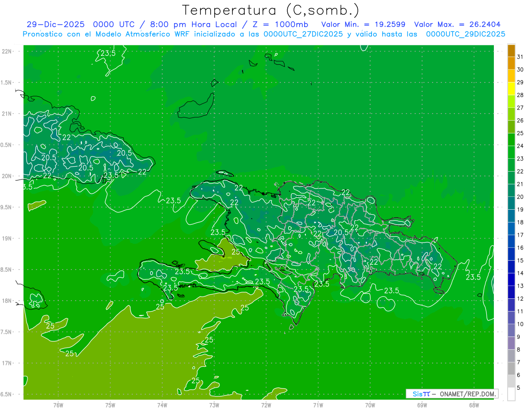Click the '70W' longitude axis label

[370, 405]
